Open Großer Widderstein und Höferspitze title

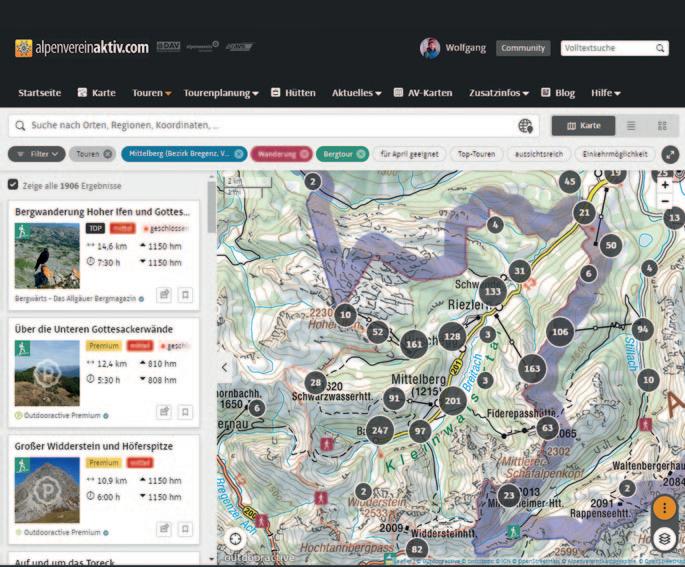(93, 446)
